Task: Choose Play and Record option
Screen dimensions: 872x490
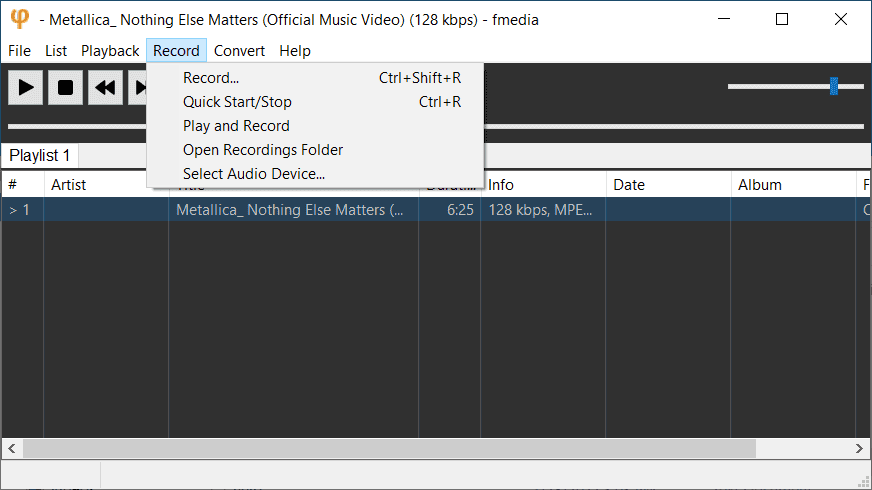Action: click(315, 126)
